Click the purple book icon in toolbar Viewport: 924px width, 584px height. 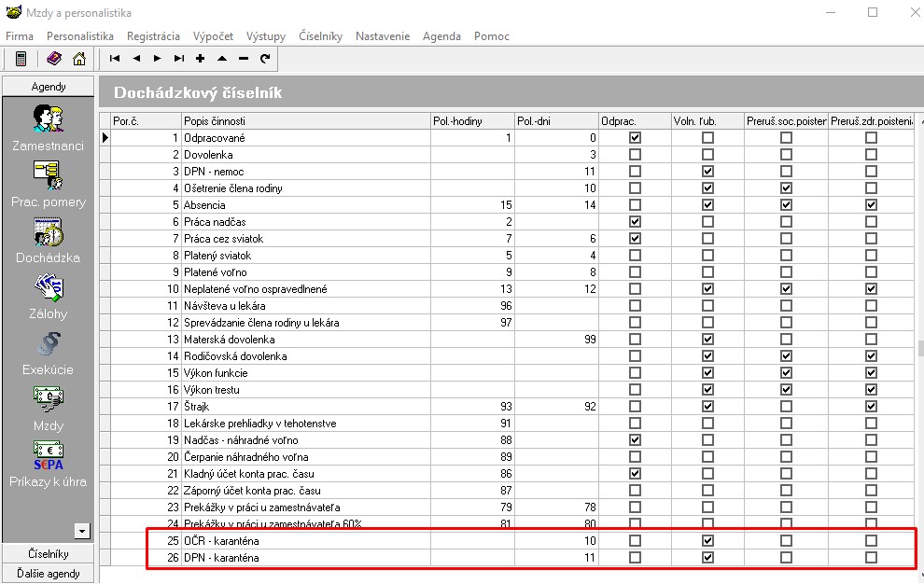coord(54,59)
